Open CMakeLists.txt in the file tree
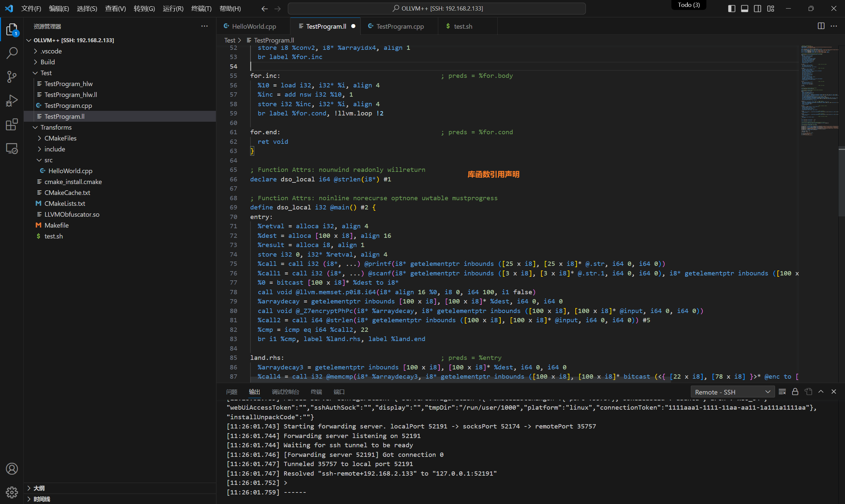The image size is (845, 504). click(x=119, y=204)
